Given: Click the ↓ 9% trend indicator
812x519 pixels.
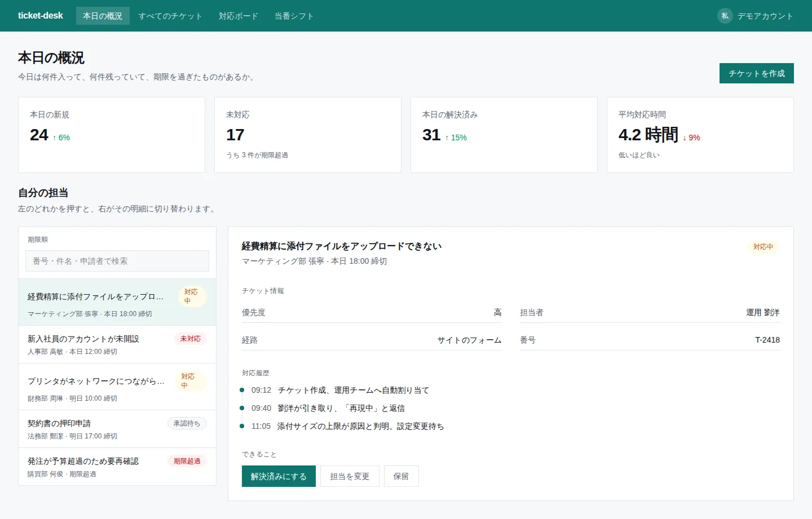Looking at the screenshot, I should pos(691,137).
